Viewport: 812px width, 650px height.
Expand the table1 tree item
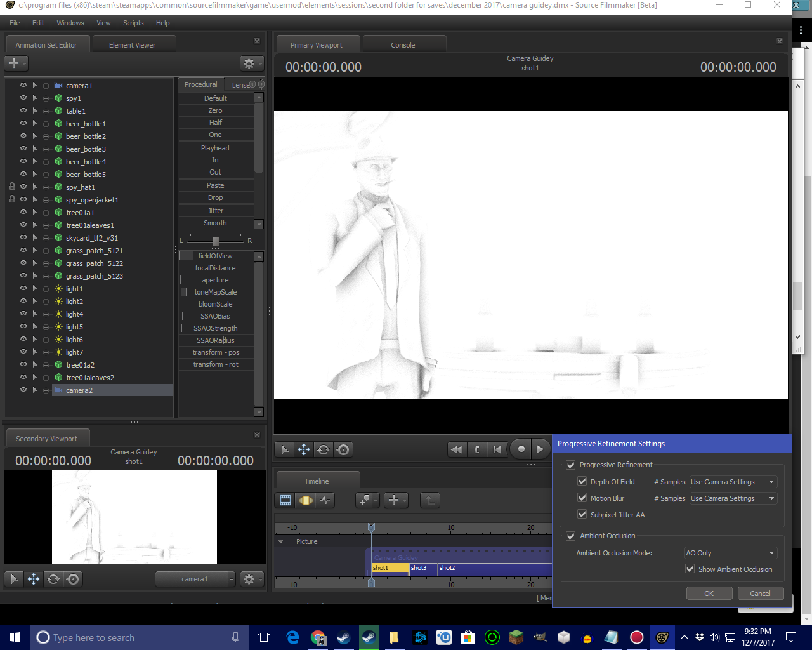pyautogui.click(x=46, y=111)
